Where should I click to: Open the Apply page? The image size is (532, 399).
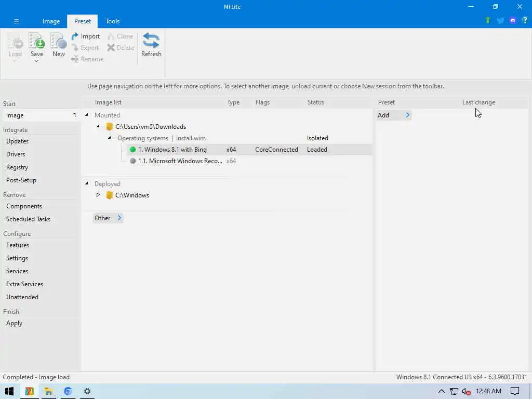[x=14, y=323]
